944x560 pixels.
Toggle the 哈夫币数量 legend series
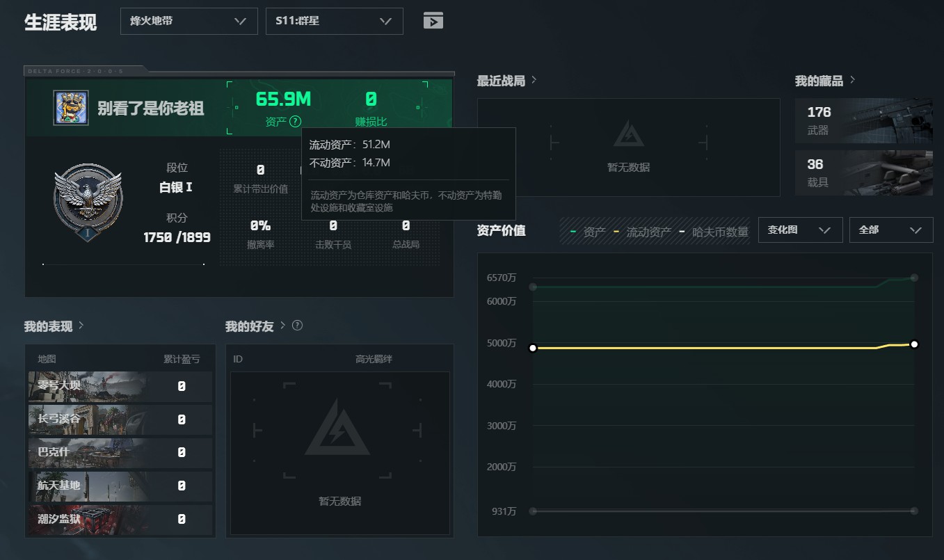[714, 232]
